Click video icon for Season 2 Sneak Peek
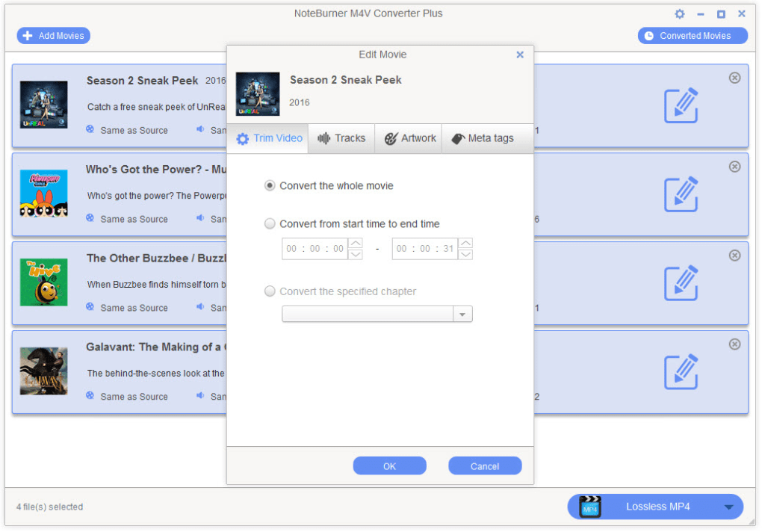Screen dimensions: 762x532 90,129
